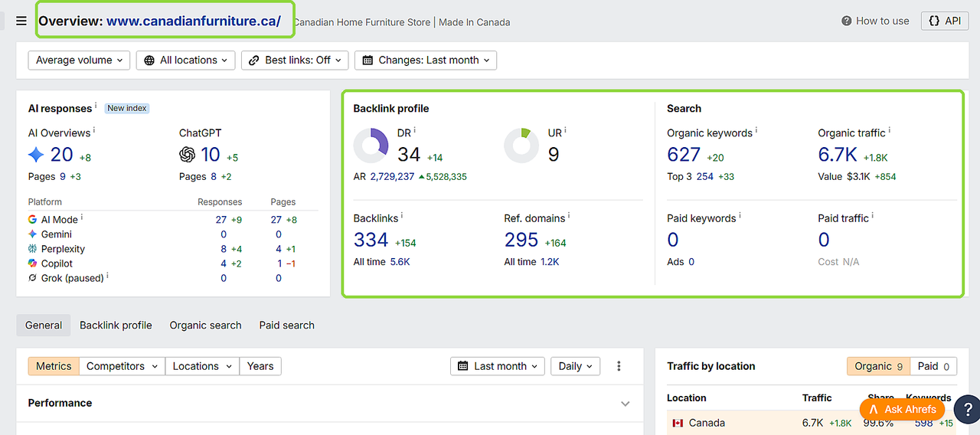The width and height of the screenshot is (980, 435).
Task: Open the Last month date range dropdown
Action: (x=498, y=366)
